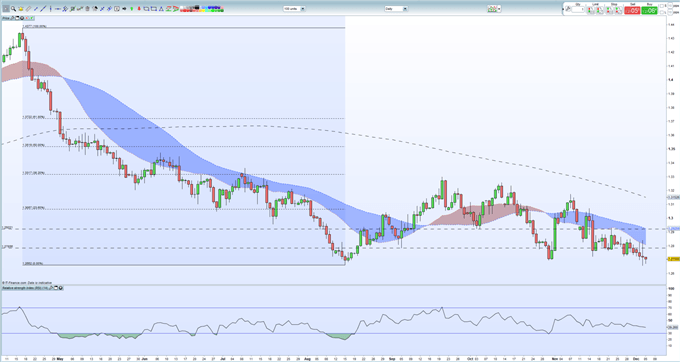Select the rectangle shape tool

tap(154, 9)
